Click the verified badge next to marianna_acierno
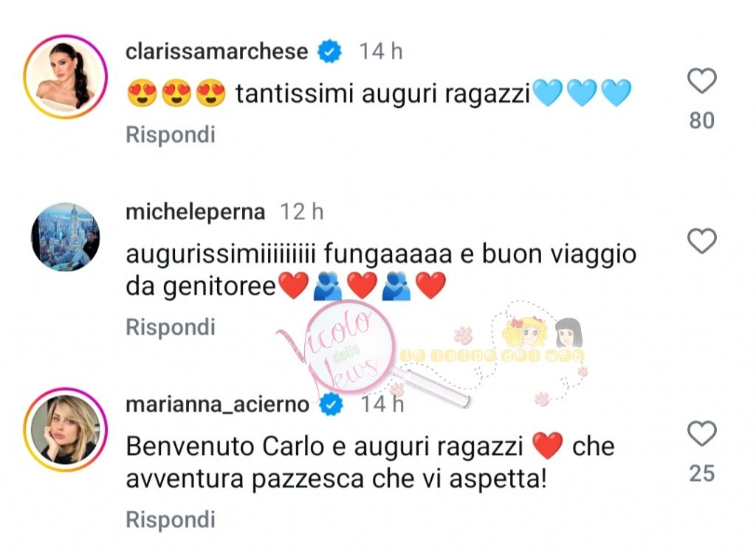 tap(331, 404)
